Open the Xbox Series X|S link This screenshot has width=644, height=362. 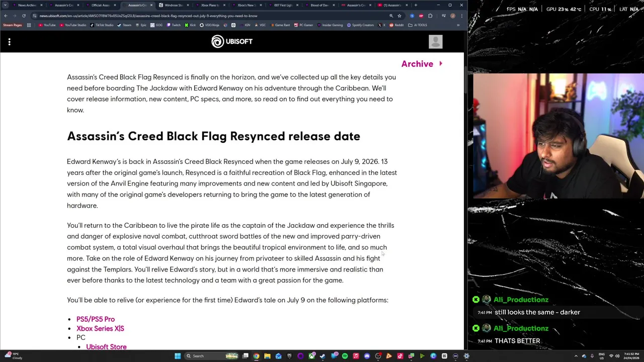click(x=100, y=328)
